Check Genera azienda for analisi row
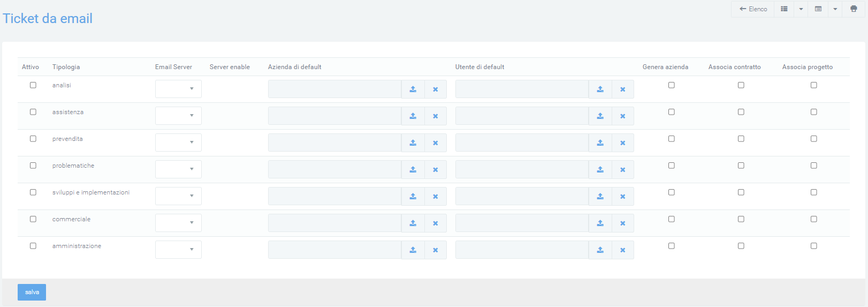 point(672,85)
